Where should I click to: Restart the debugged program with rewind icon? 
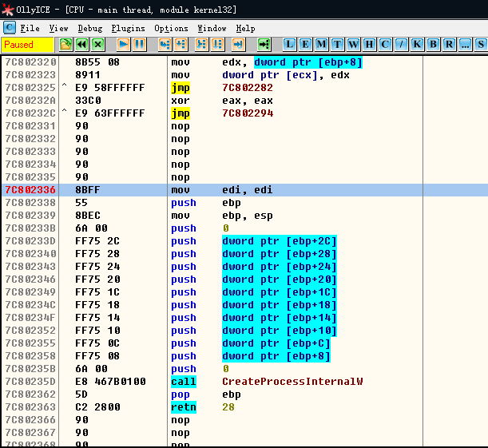point(81,44)
